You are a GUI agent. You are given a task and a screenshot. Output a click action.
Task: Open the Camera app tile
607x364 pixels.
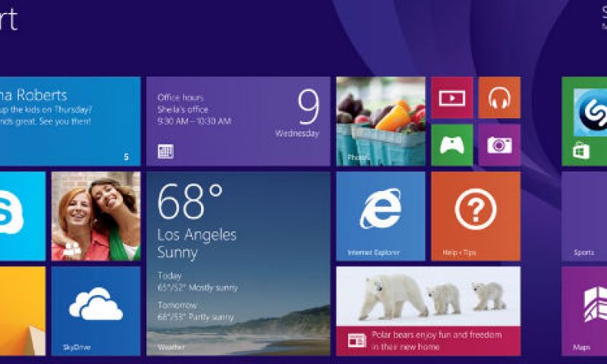499,145
